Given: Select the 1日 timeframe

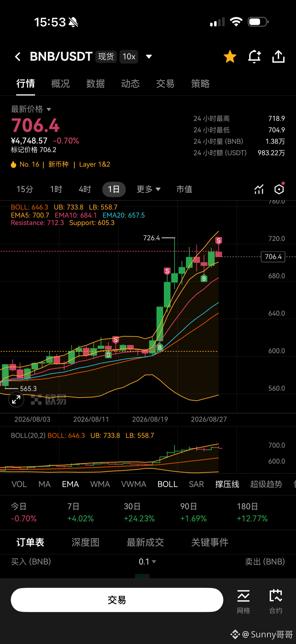Looking at the screenshot, I should [114, 189].
